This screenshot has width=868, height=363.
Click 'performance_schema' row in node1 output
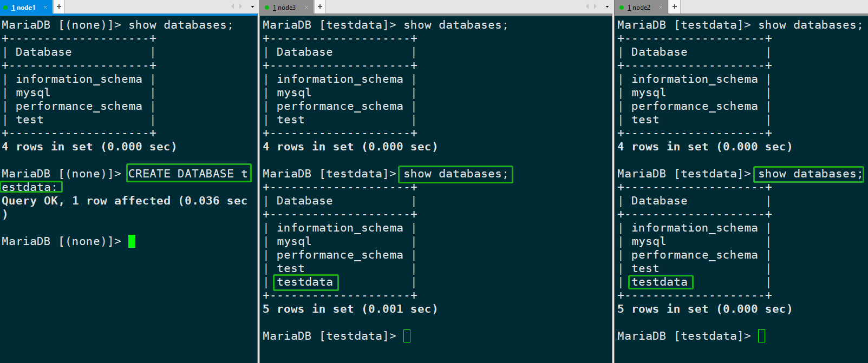pyautogui.click(x=79, y=106)
